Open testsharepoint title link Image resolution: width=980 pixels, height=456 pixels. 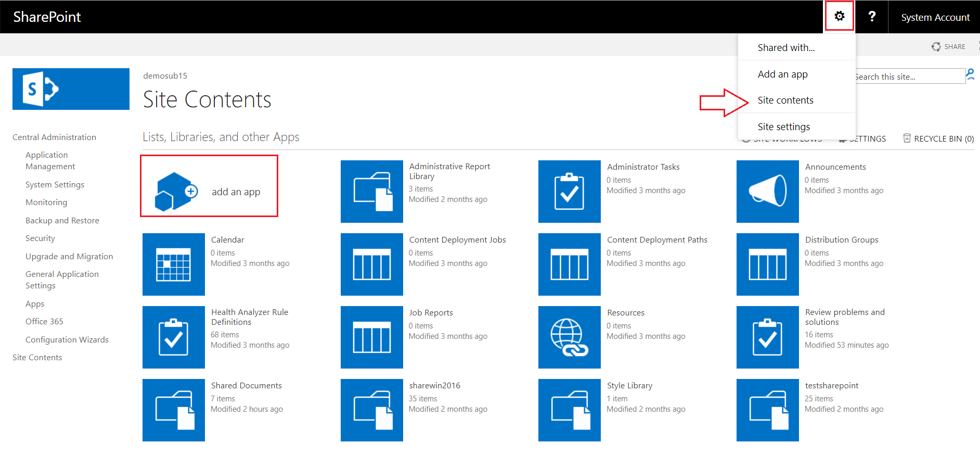[x=832, y=385]
